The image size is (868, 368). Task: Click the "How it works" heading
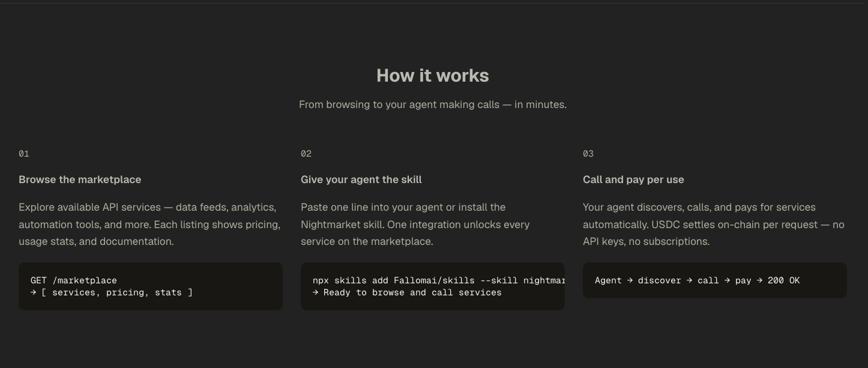point(432,76)
